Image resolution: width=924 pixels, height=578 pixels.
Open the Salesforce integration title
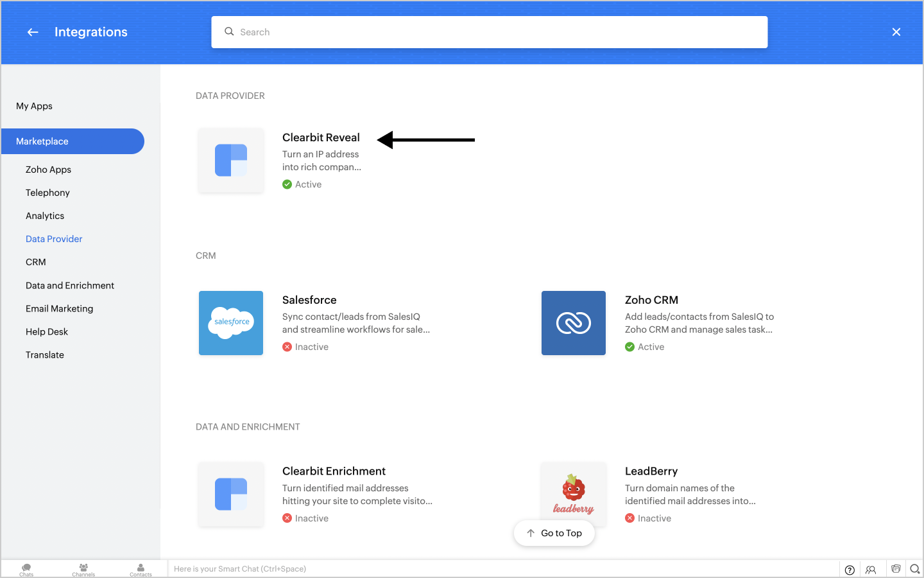tap(309, 300)
